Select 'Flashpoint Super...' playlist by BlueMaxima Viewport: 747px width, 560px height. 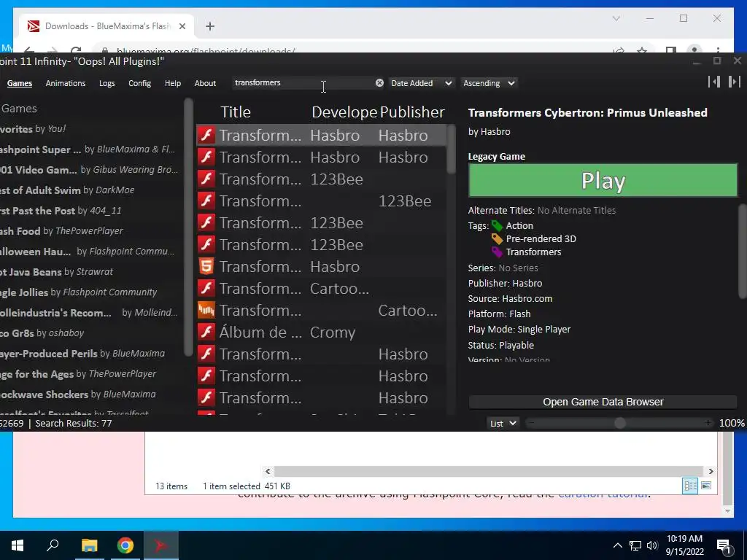pos(90,149)
